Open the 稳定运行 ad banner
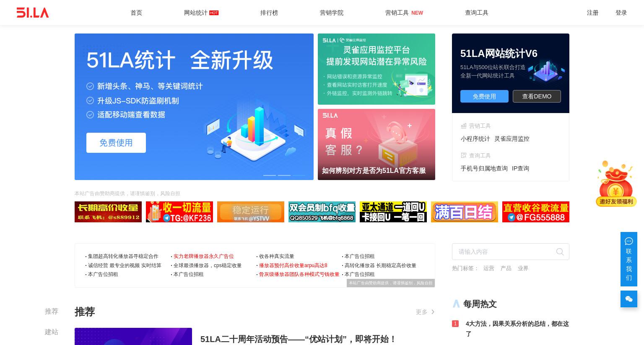 coord(251,212)
